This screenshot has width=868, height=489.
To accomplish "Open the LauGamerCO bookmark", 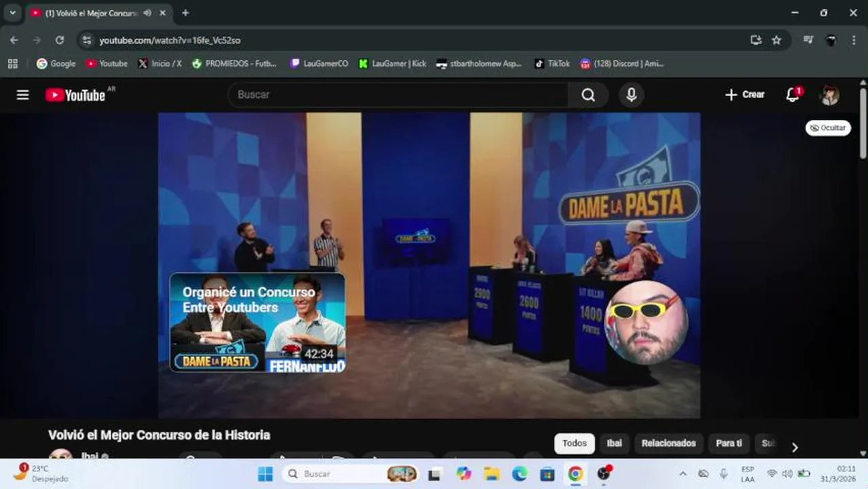I will 319,63.
